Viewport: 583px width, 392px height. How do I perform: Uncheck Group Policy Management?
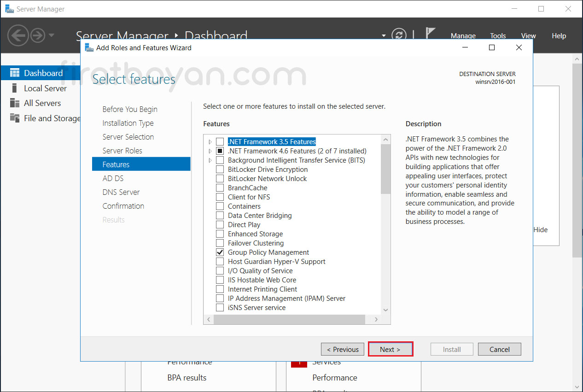point(220,252)
